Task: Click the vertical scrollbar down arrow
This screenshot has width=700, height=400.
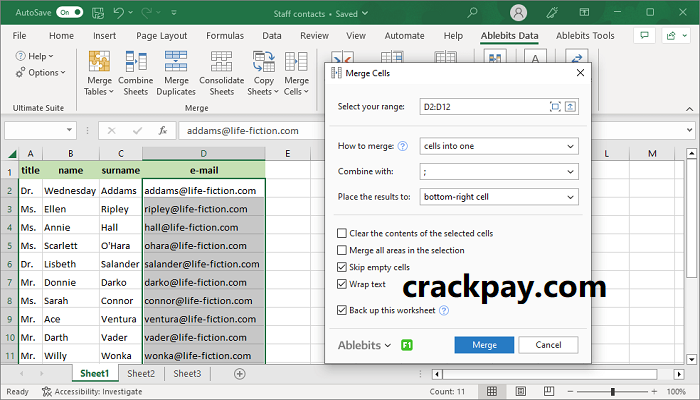Action: [692, 359]
